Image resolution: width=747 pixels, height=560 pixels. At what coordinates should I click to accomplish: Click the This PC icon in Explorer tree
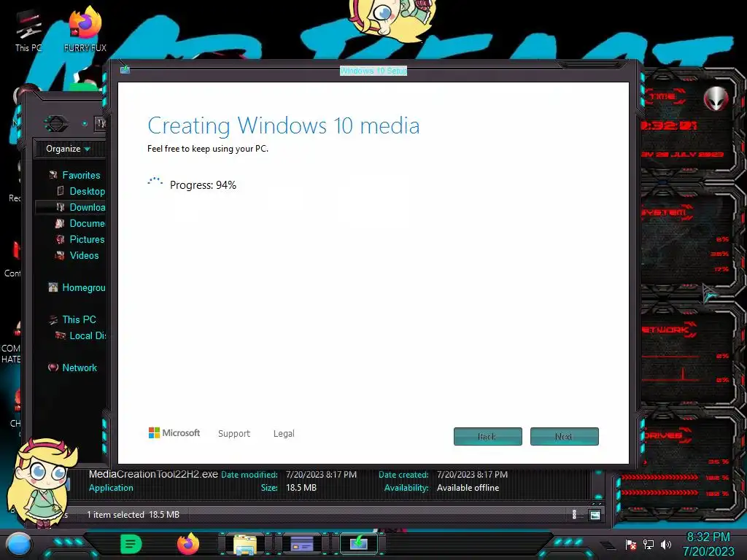tap(53, 319)
